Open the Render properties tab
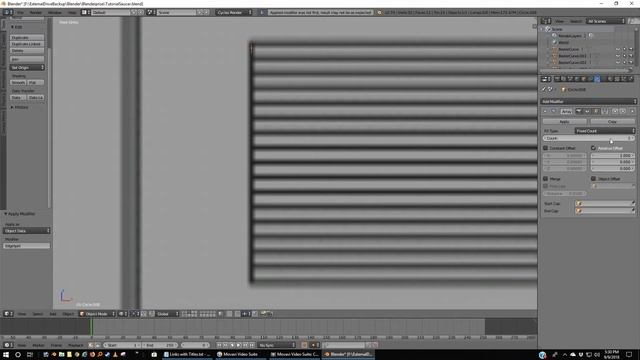This screenshot has height=360, width=640. (557, 78)
